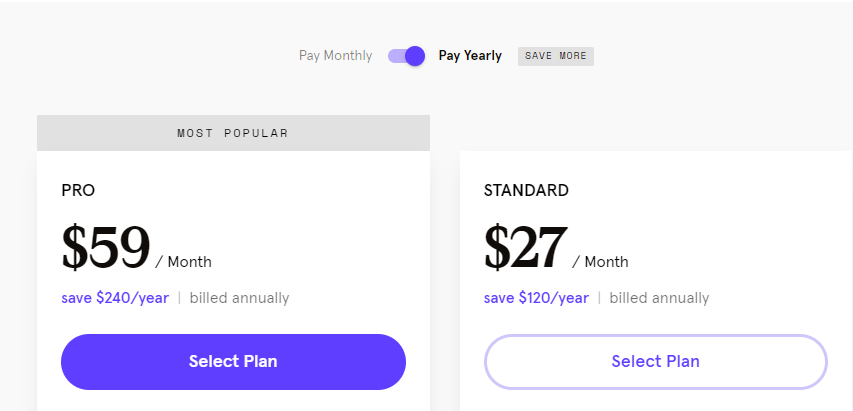
Task: Click the PRO plan heading
Action: (x=78, y=190)
